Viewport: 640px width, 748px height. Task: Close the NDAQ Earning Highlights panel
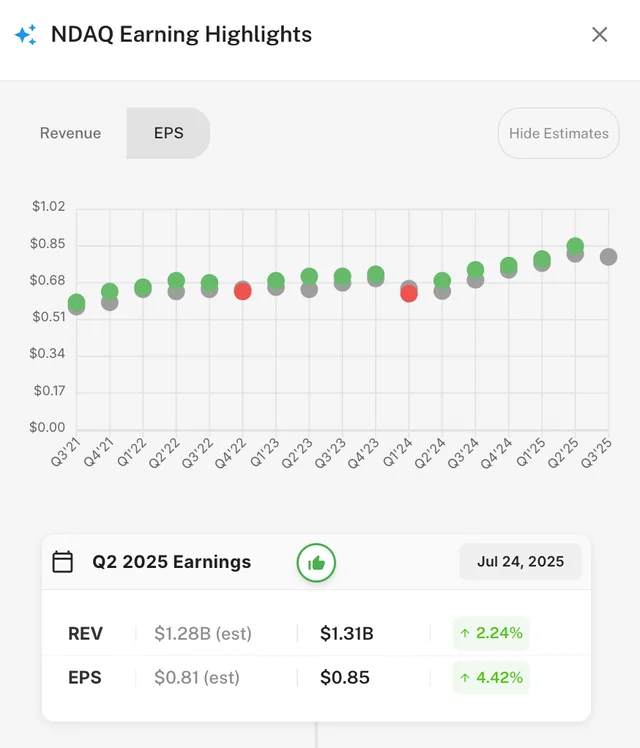[599, 34]
